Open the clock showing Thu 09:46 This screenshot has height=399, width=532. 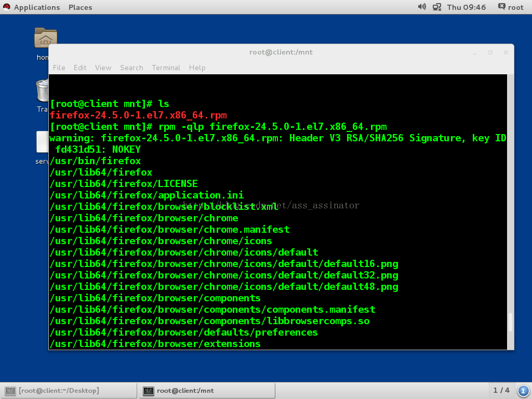(466, 7)
